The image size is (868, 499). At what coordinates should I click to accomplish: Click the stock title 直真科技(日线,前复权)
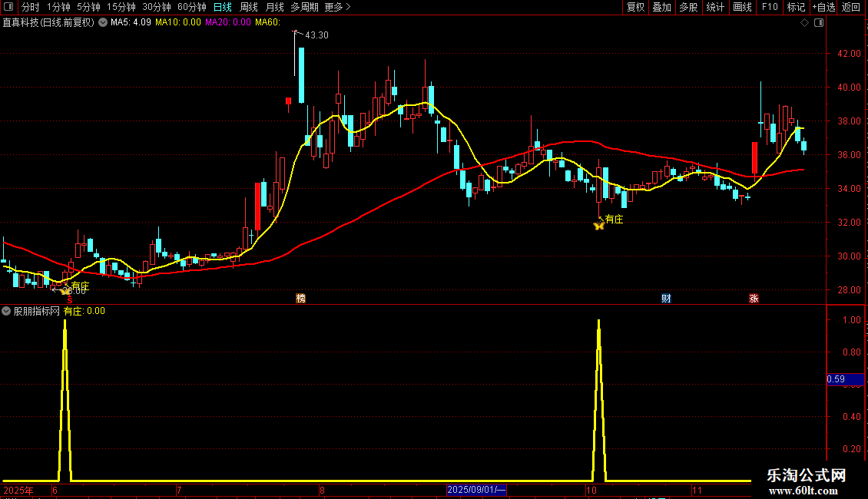click(x=48, y=23)
